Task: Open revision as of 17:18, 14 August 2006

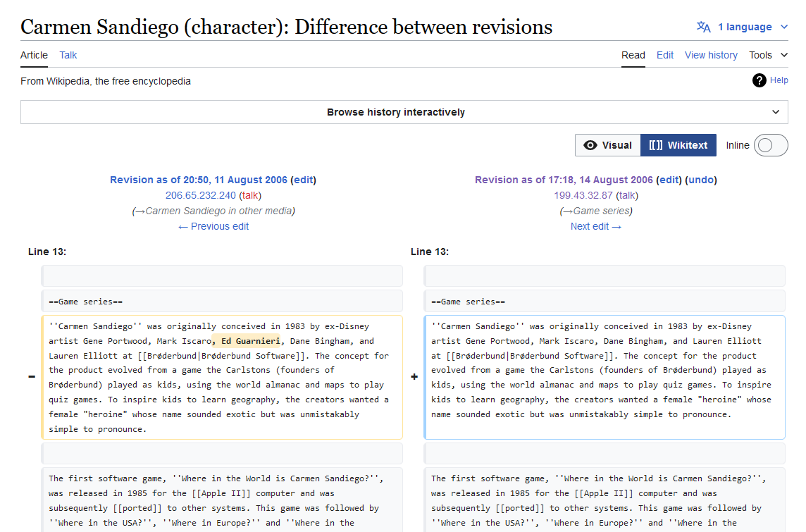Action: [564, 180]
